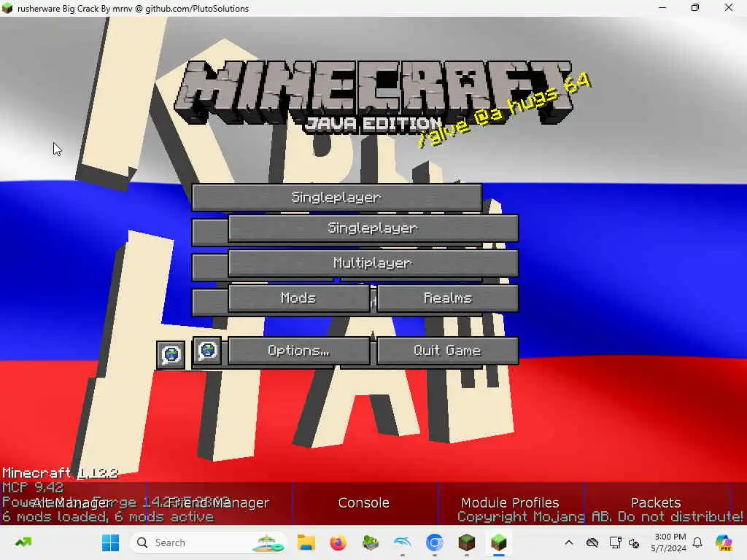Open the Alt Manager tab
The height and width of the screenshot is (560, 747).
click(72, 503)
